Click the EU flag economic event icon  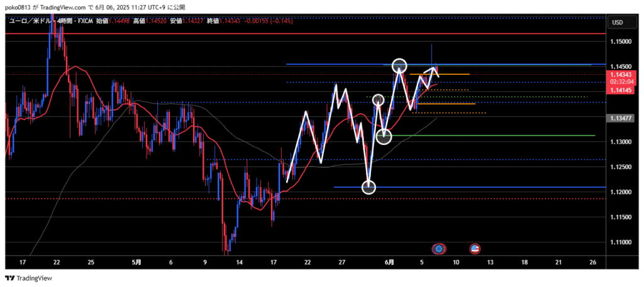[439, 249]
